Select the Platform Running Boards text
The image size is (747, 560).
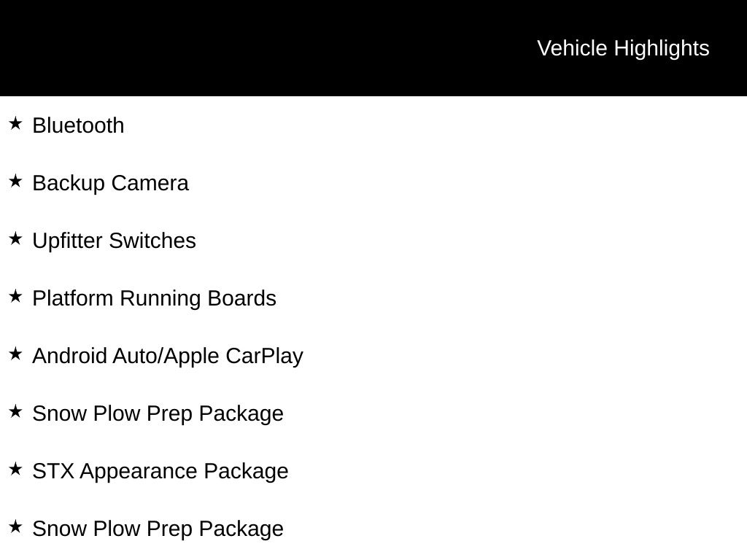tap(154, 298)
